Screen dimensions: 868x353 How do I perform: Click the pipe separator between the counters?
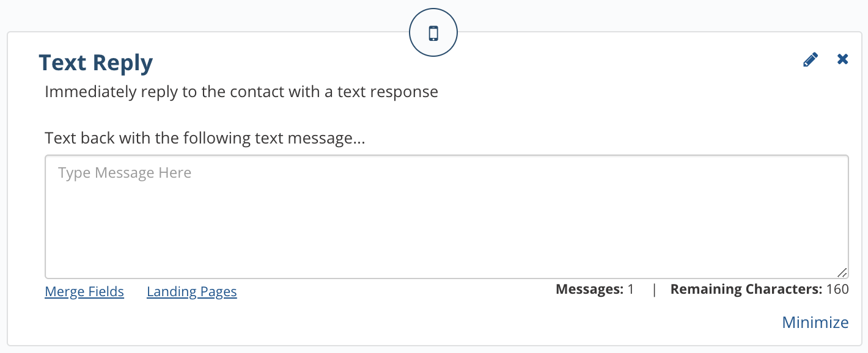[654, 289]
